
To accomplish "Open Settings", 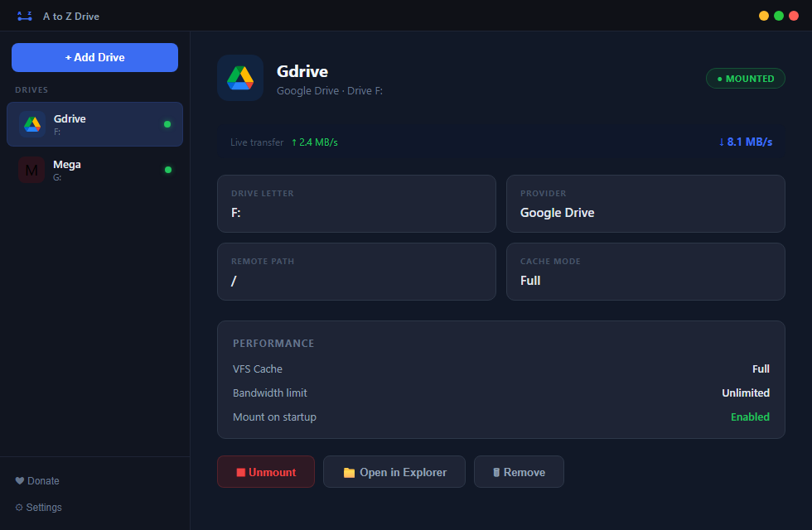I will (x=38, y=507).
